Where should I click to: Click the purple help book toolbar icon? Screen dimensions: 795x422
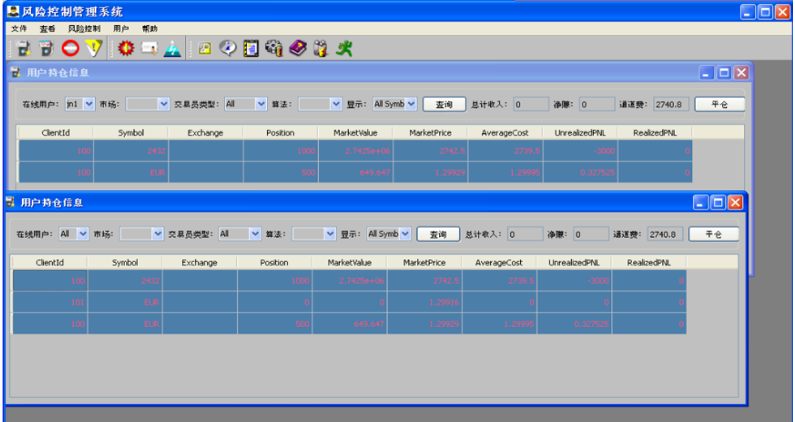coord(298,48)
